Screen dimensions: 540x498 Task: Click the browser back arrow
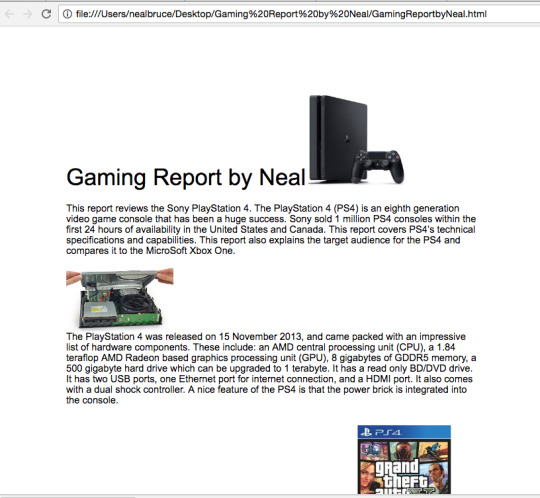coord(10,14)
